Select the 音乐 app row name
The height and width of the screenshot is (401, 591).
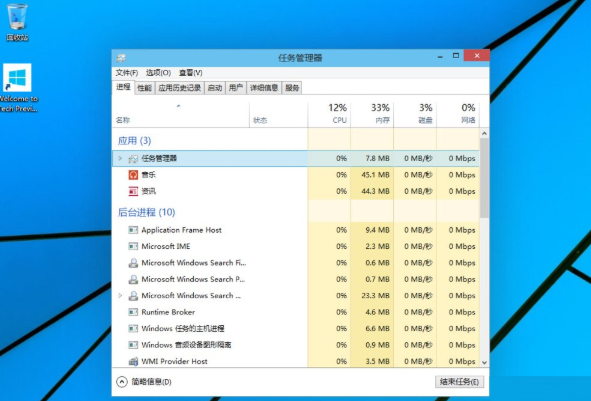click(149, 175)
